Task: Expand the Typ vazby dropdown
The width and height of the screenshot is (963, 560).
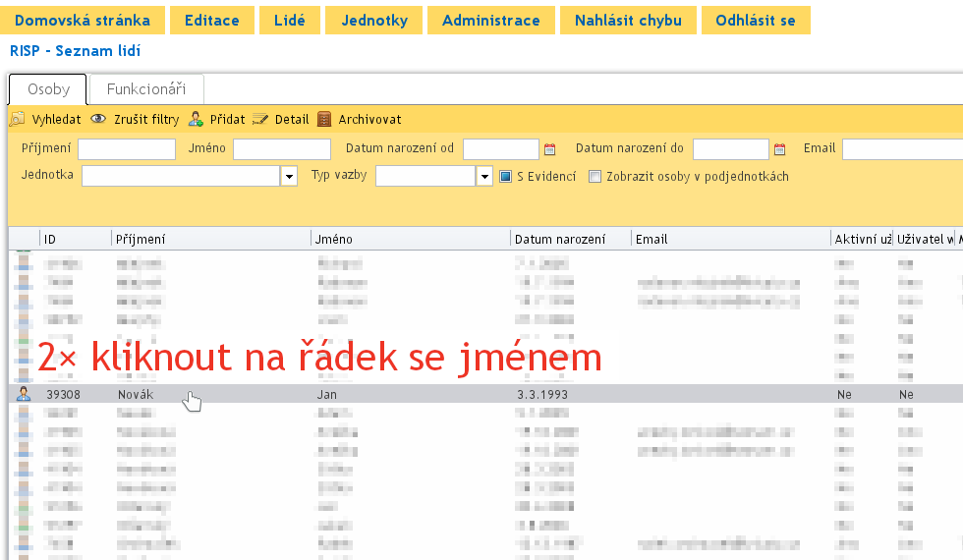Action: pos(483,177)
